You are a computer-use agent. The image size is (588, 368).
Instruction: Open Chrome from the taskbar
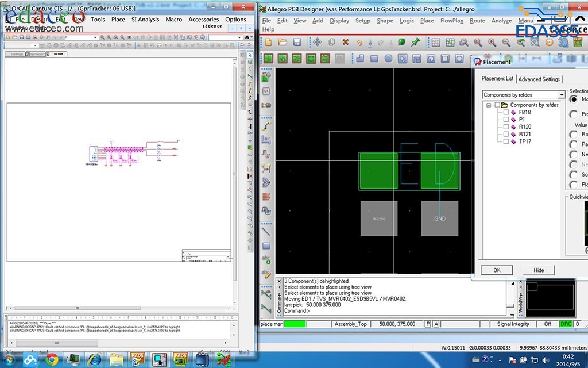tap(52, 359)
